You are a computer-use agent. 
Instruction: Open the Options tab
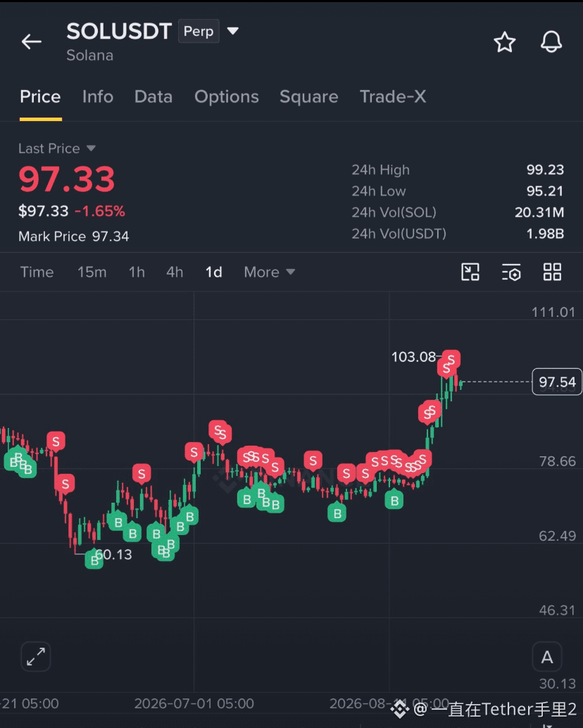[227, 96]
